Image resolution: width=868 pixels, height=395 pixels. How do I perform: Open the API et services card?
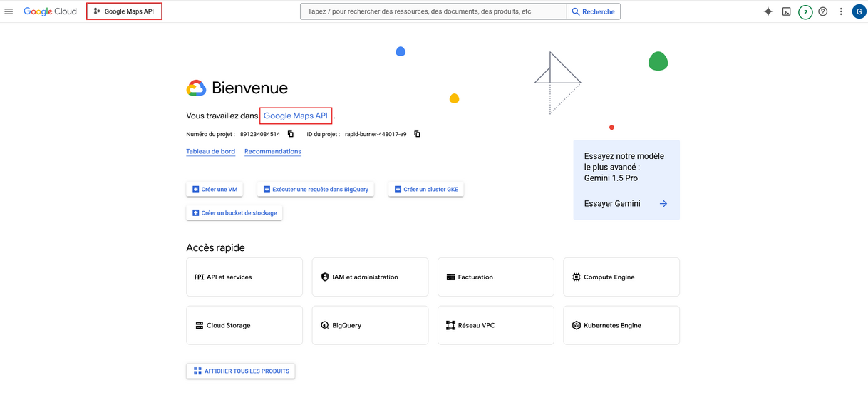(244, 277)
